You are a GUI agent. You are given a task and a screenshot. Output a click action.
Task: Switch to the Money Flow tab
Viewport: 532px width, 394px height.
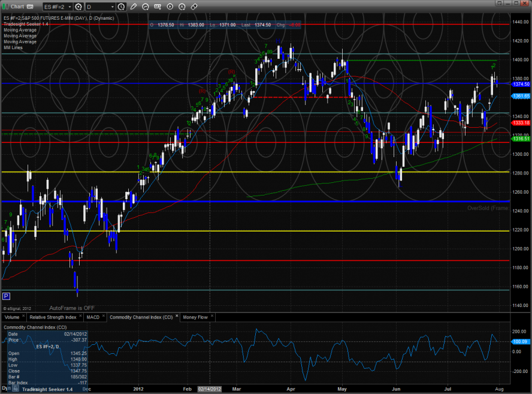(195, 317)
